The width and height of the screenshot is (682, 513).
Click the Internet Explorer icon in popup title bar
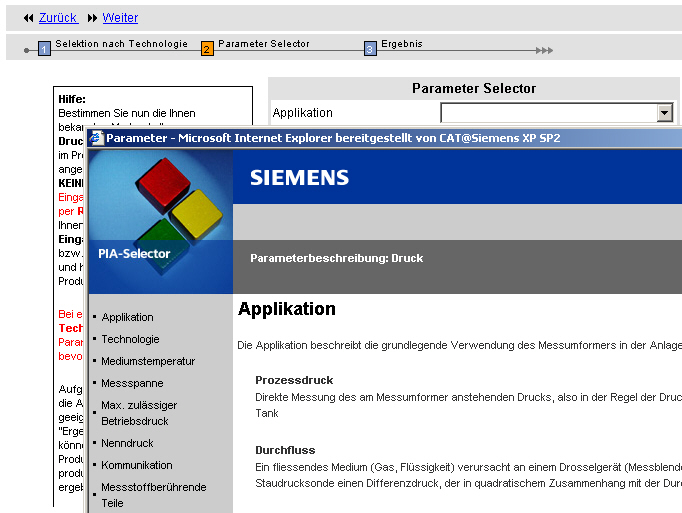(96, 138)
